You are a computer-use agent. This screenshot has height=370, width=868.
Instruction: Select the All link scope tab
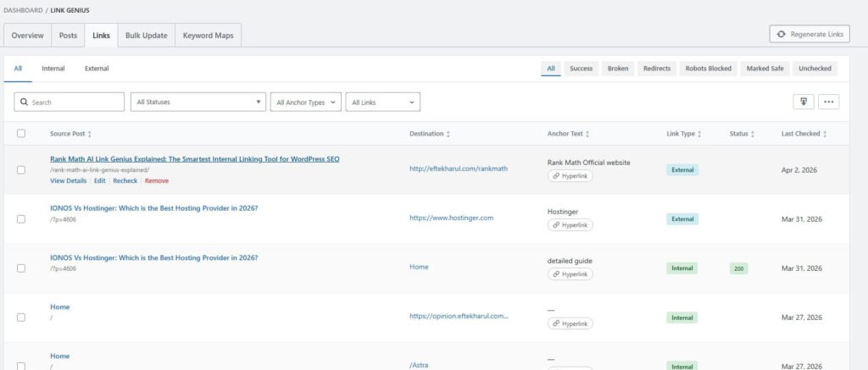pyautogui.click(x=19, y=69)
